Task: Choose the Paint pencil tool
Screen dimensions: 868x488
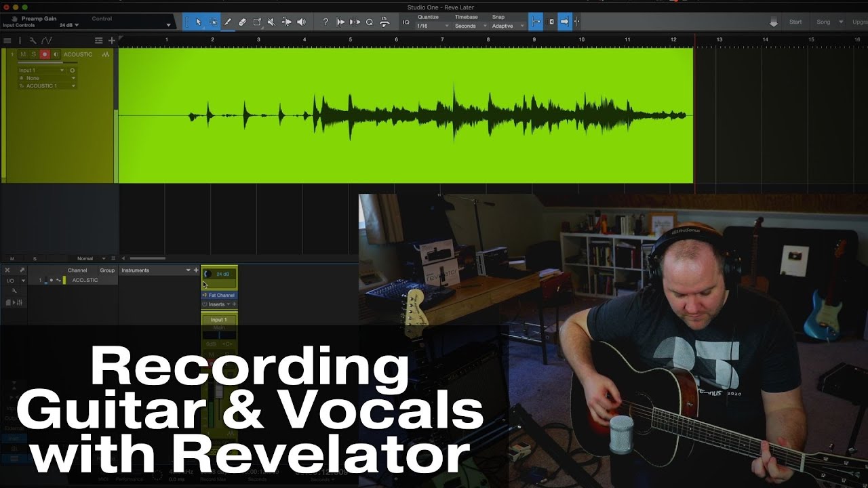Action: tap(228, 22)
